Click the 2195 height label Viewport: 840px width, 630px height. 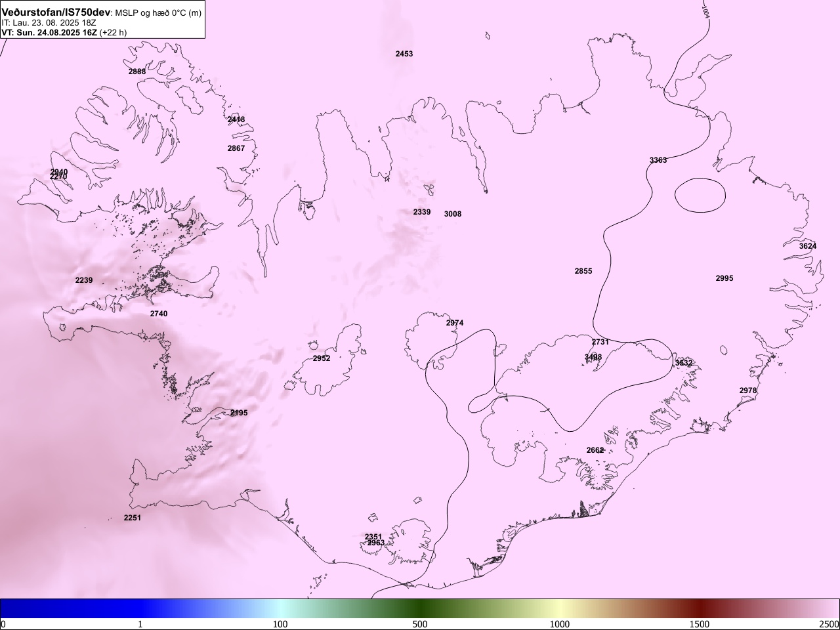pyautogui.click(x=239, y=413)
